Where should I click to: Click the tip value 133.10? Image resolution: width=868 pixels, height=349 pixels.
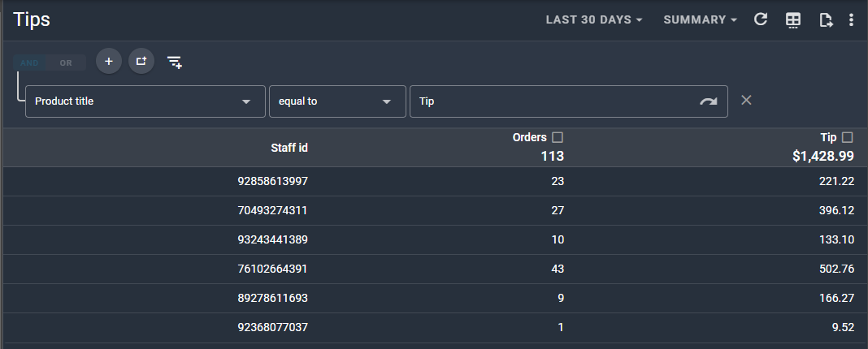pyautogui.click(x=836, y=239)
